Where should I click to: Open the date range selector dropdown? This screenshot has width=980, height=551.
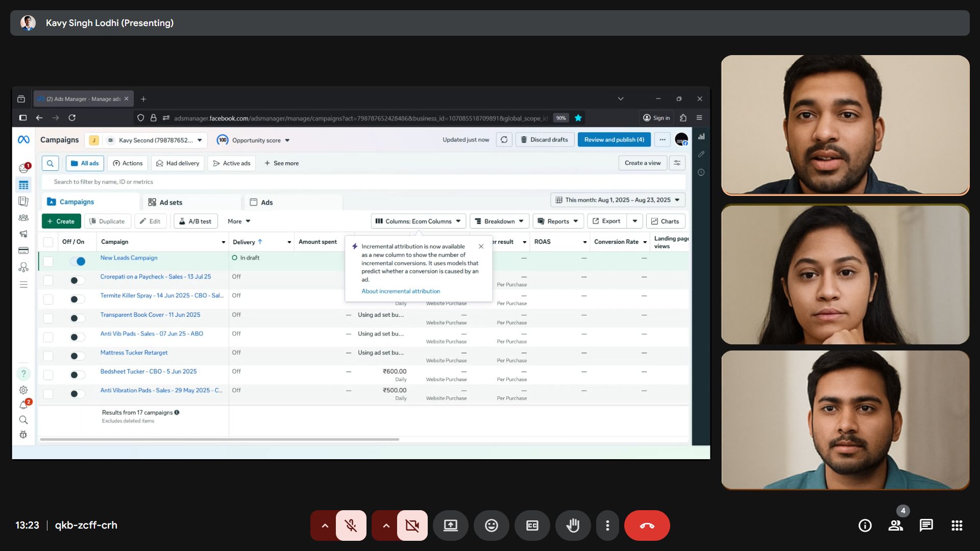click(x=617, y=200)
